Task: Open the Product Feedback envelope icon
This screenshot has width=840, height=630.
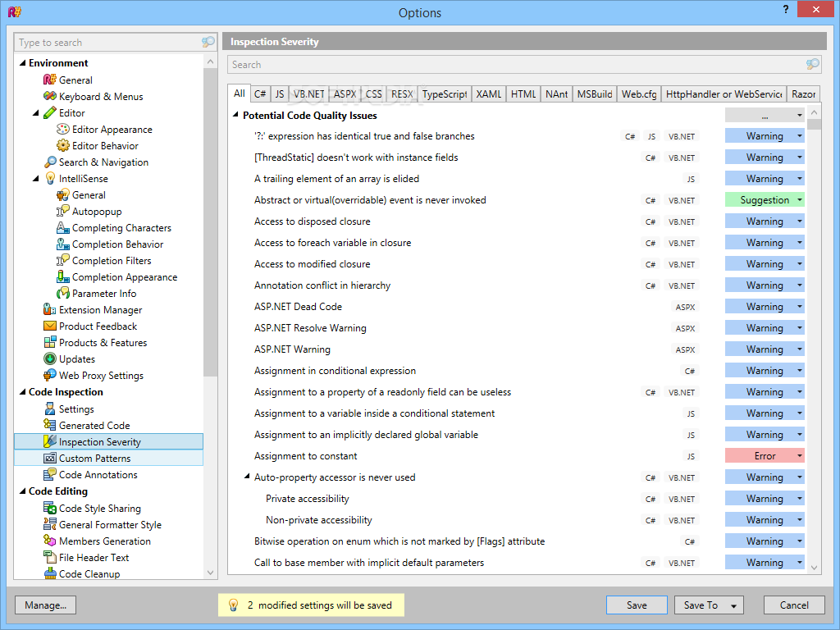Action: click(49, 326)
